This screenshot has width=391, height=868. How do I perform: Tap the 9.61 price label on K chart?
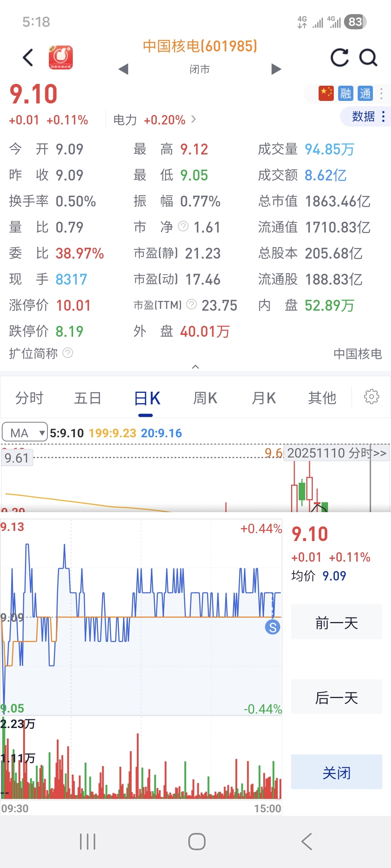pyautogui.click(x=17, y=458)
